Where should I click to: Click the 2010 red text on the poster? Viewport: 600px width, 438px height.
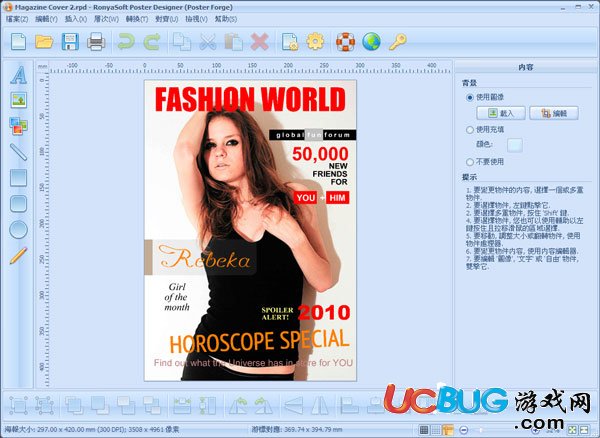tap(324, 313)
